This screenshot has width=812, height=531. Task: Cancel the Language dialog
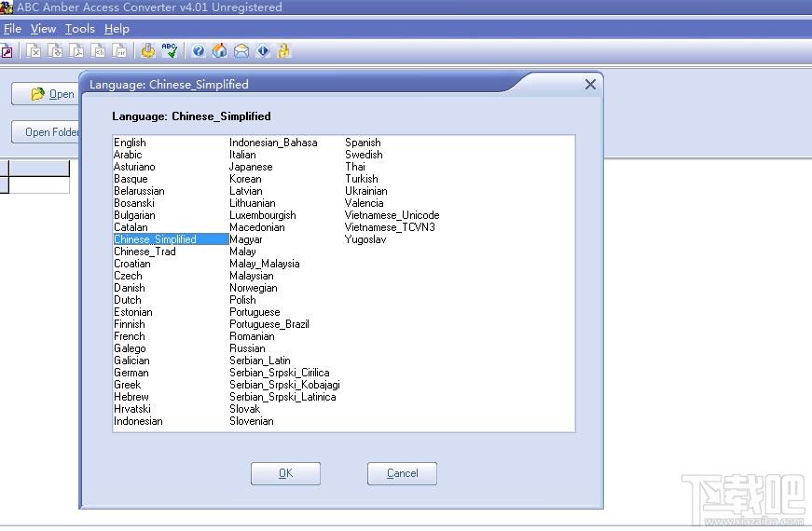coord(402,473)
